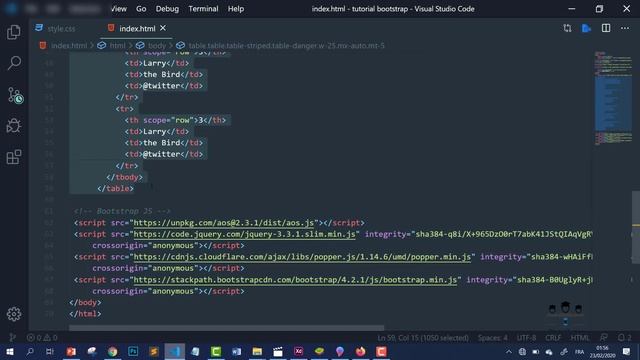
Task: Click the body breadcrumb segment
Action: coord(157,45)
